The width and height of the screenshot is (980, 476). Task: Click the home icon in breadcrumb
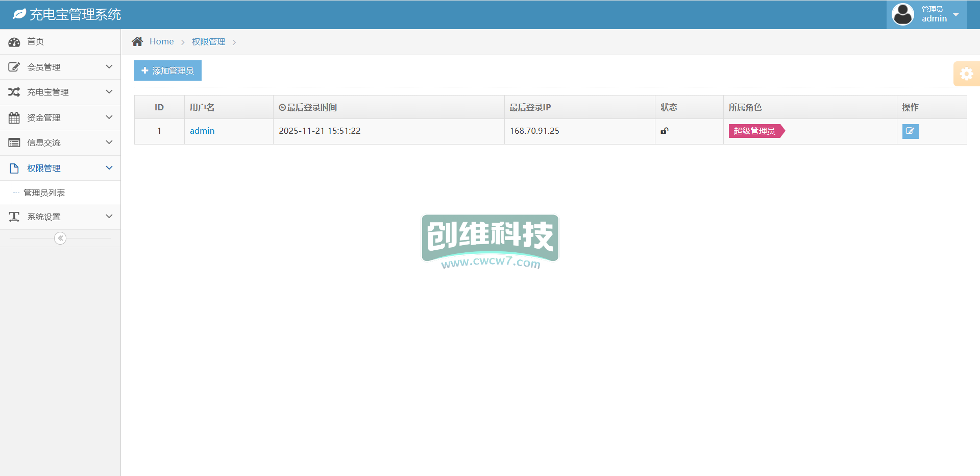click(137, 41)
